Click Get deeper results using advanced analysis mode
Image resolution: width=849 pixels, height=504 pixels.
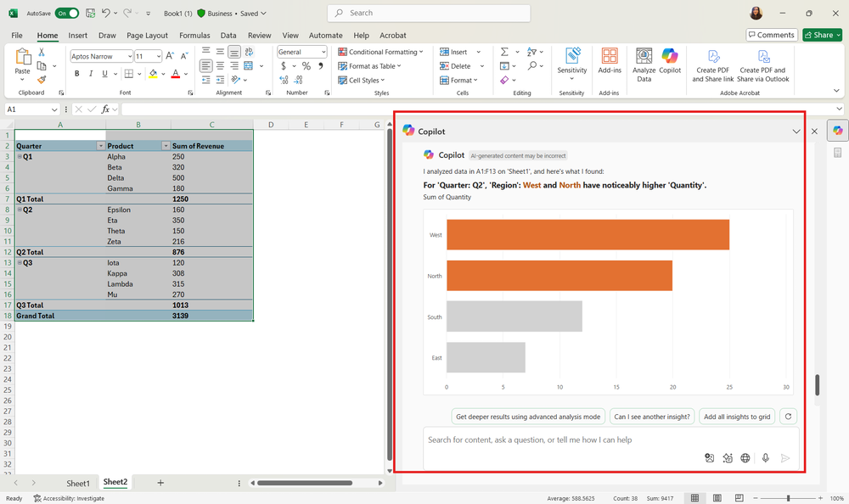click(x=528, y=417)
